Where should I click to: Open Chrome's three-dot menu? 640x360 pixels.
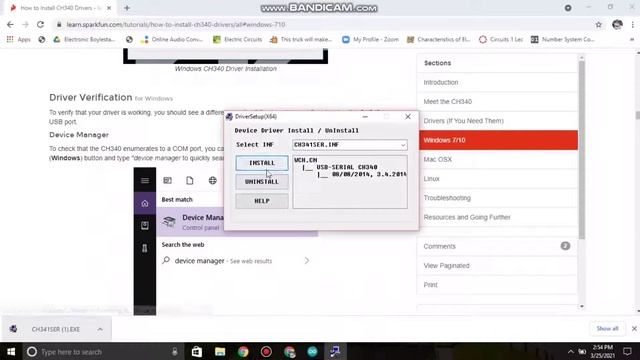633,24
